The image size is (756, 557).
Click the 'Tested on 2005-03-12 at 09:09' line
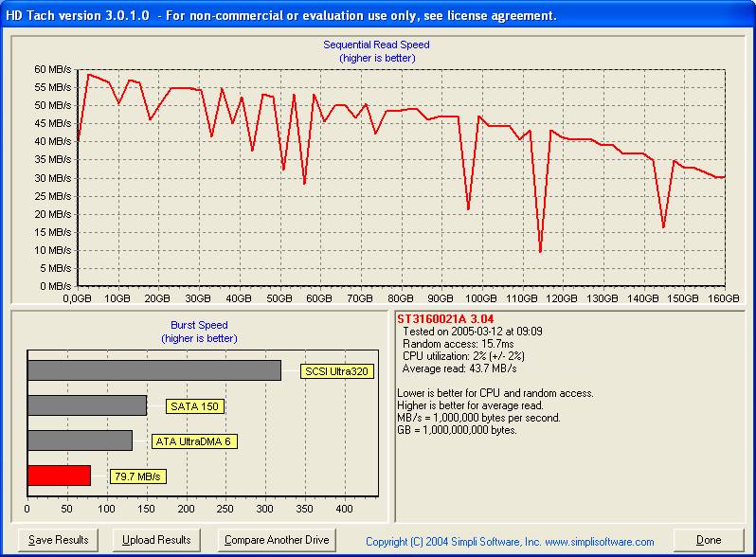pyautogui.click(x=473, y=332)
